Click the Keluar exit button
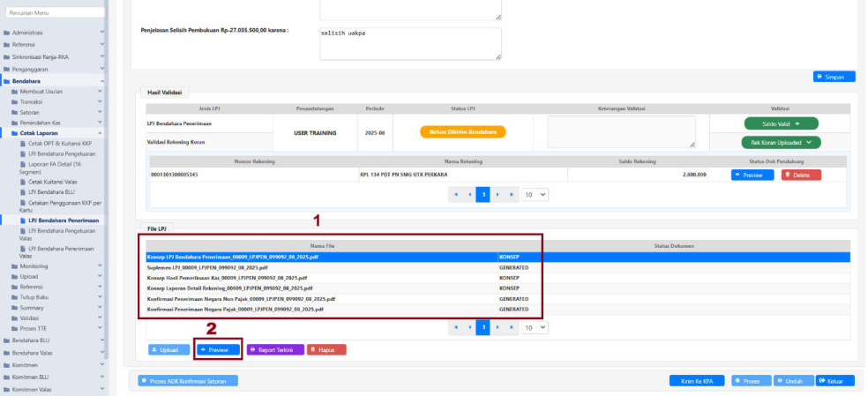 [835, 381]
